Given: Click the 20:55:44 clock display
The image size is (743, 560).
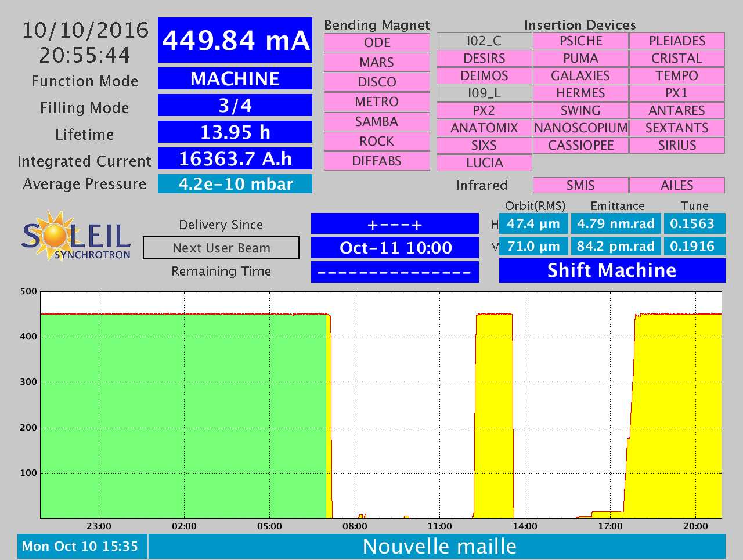Looking at the screenshot, I should 85,55.
